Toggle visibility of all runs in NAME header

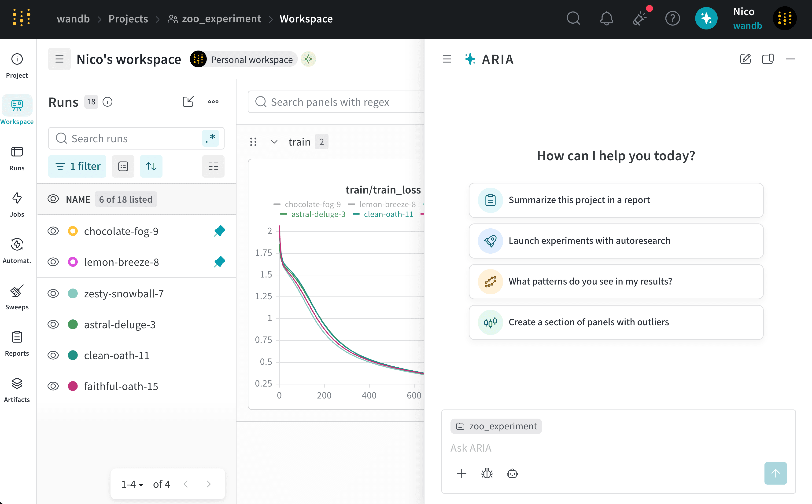pos(53,199)
